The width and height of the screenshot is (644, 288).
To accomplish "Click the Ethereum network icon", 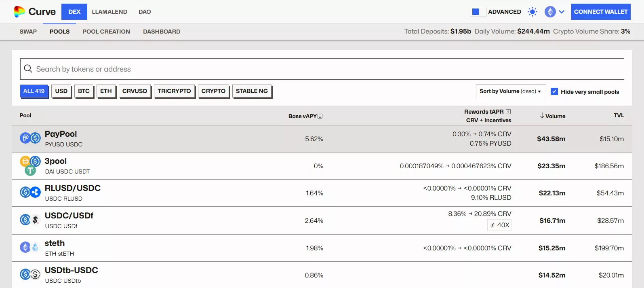I will click(x=550, y=12).
